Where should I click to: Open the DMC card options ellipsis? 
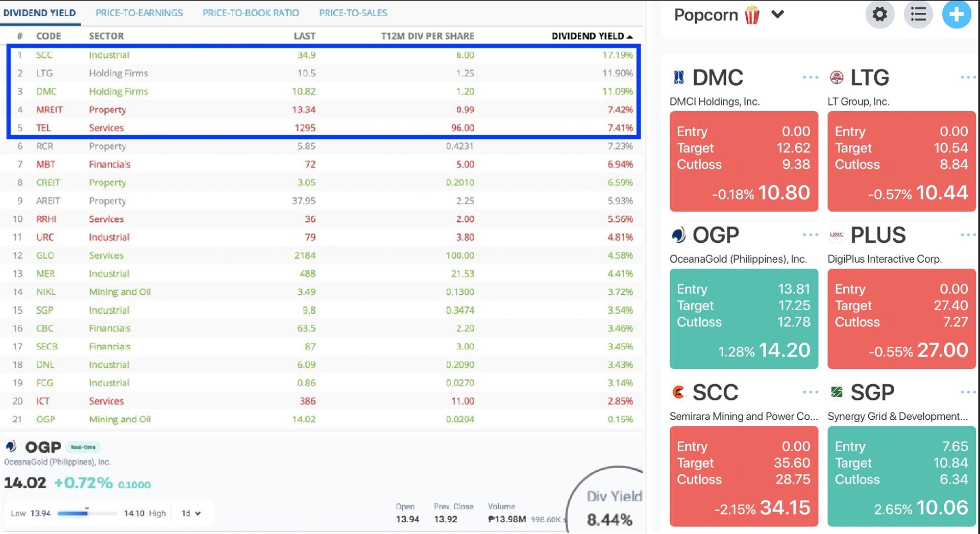(x=810, y=78)
